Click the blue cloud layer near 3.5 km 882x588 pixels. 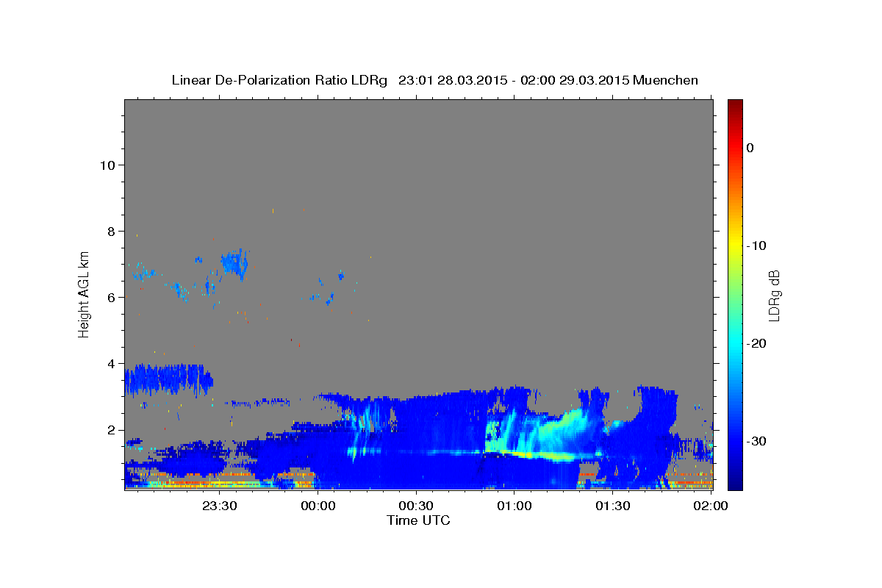168,380
